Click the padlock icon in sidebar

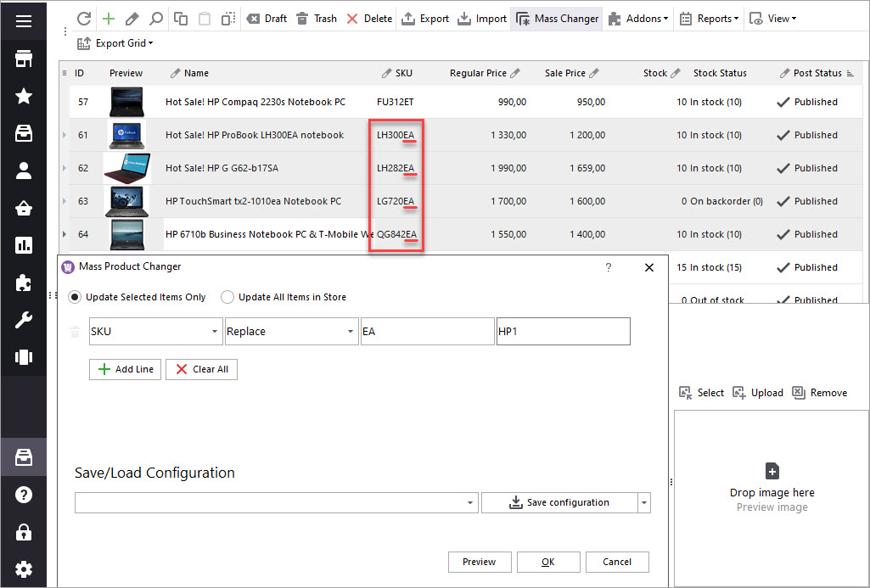24,532
